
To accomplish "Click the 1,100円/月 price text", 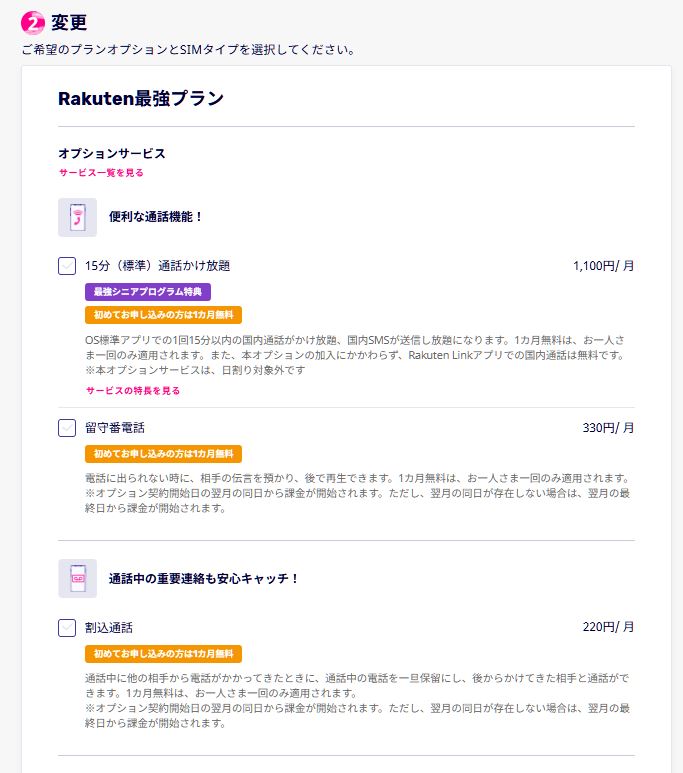I will [x=603, y=266].
